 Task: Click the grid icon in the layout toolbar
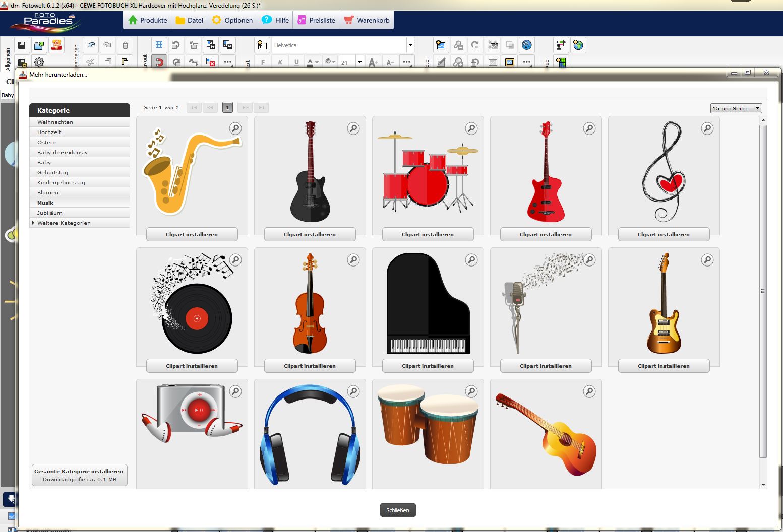(159, 45)
